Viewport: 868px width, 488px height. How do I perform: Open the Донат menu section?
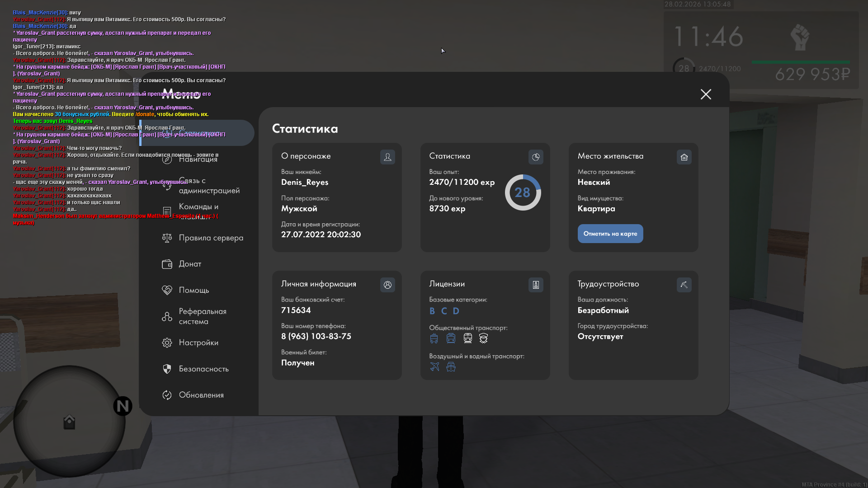(190, 264)
